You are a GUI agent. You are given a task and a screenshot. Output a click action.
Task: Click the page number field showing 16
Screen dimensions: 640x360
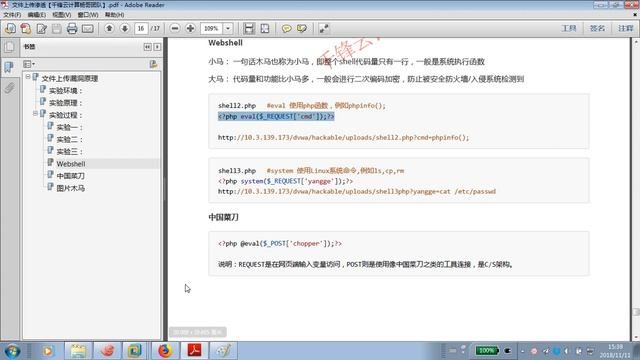click(141, 29)
